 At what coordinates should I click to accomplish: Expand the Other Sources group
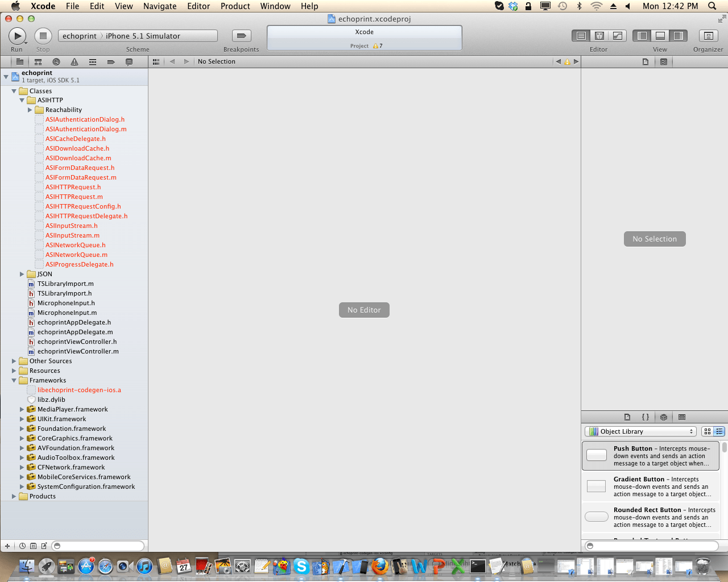pyautogui.click(x=14, y=361)
